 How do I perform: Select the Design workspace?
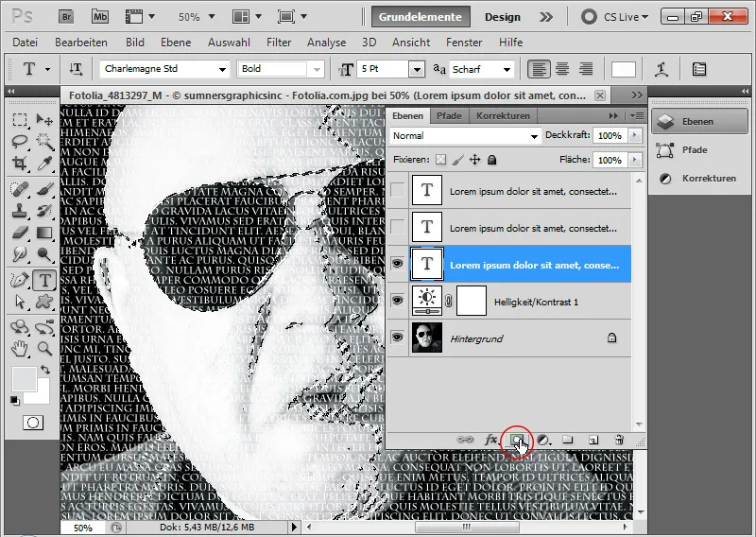(503, 17)
